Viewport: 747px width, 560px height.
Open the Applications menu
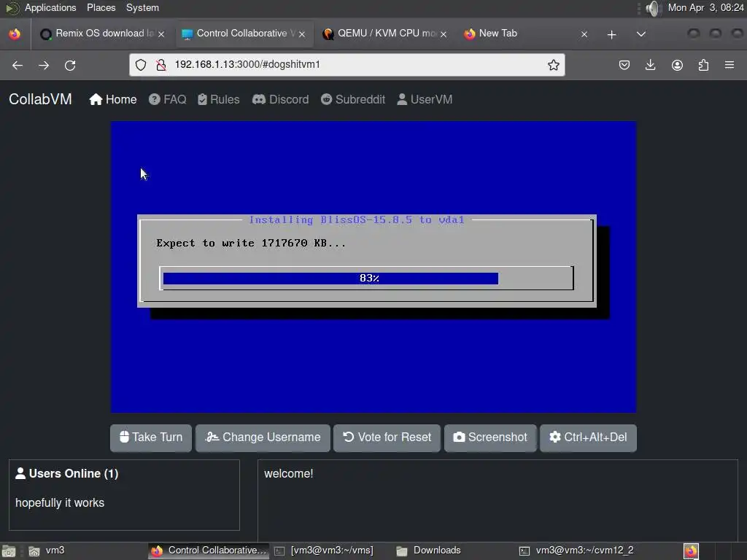tap(50, 7)
